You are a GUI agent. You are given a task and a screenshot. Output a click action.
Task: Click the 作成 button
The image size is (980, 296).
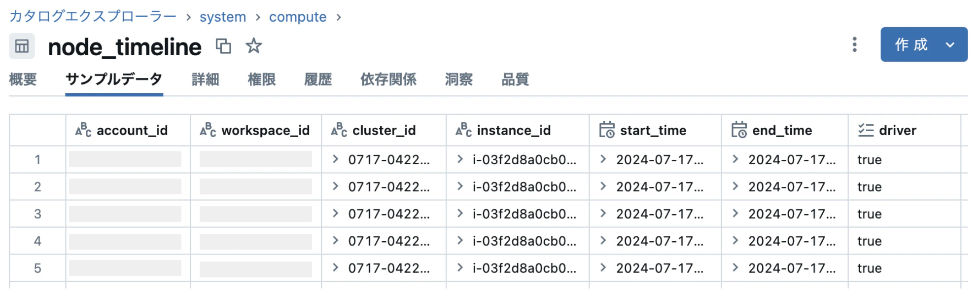(911, 45)
